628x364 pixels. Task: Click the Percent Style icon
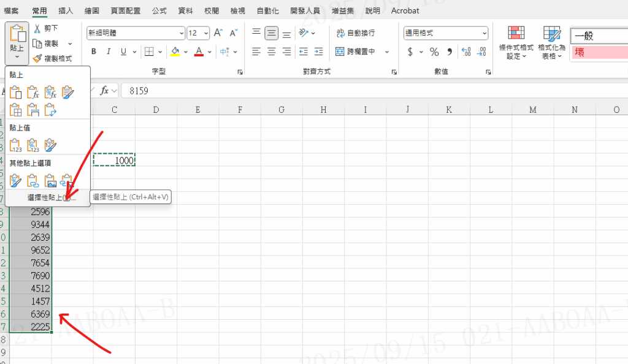[x=434, y=52]
